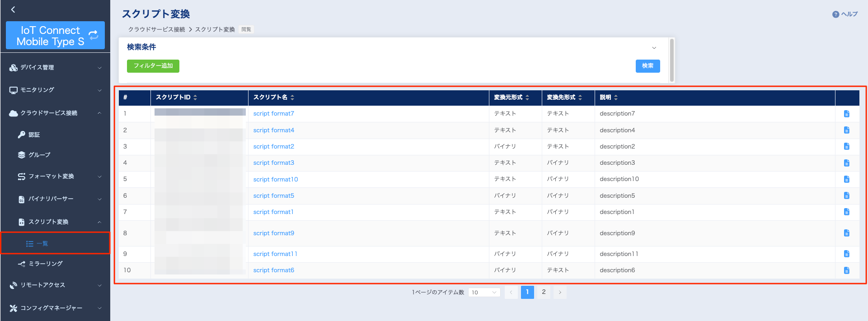This screenshot has height=321, width=868.
Task: Expand the デバイス管理 menu
Action: pos(55,68)
